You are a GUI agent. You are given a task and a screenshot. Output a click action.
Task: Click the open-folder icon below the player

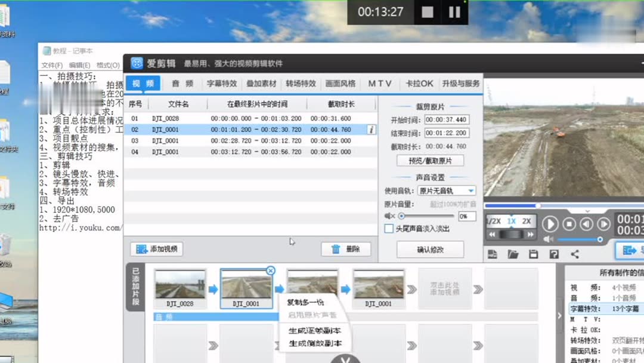click(515, 253)
